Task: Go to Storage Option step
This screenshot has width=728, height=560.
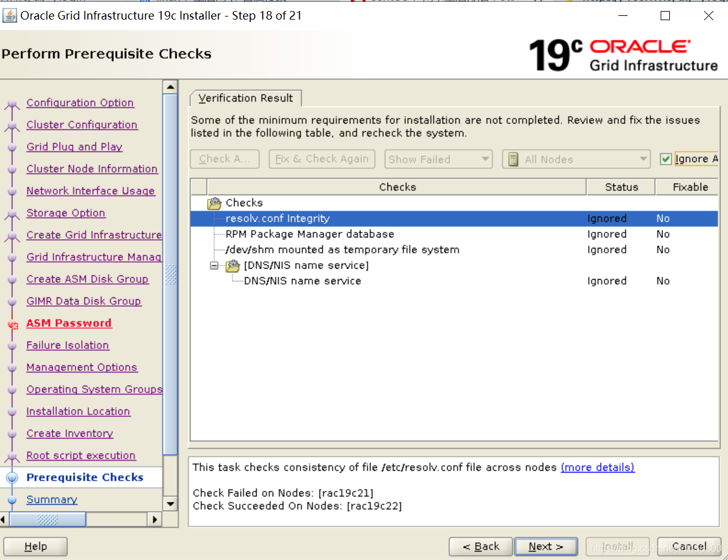Action: tap(66, 213)
